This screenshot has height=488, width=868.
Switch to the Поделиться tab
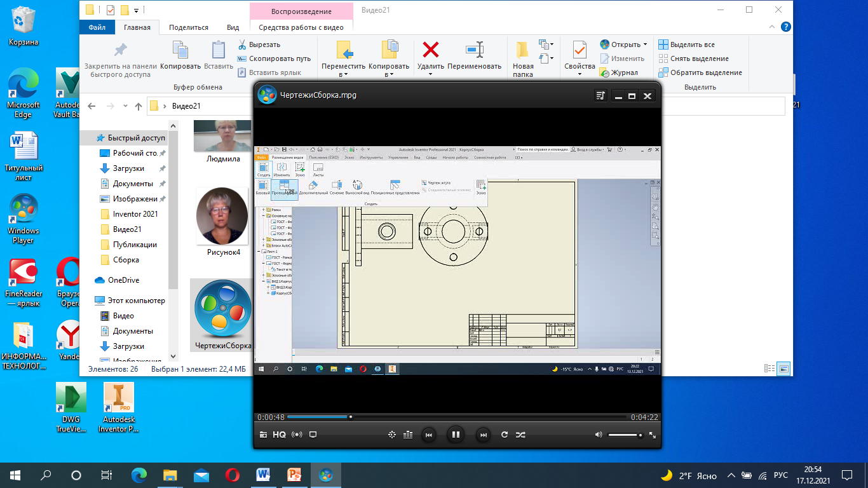189,27
